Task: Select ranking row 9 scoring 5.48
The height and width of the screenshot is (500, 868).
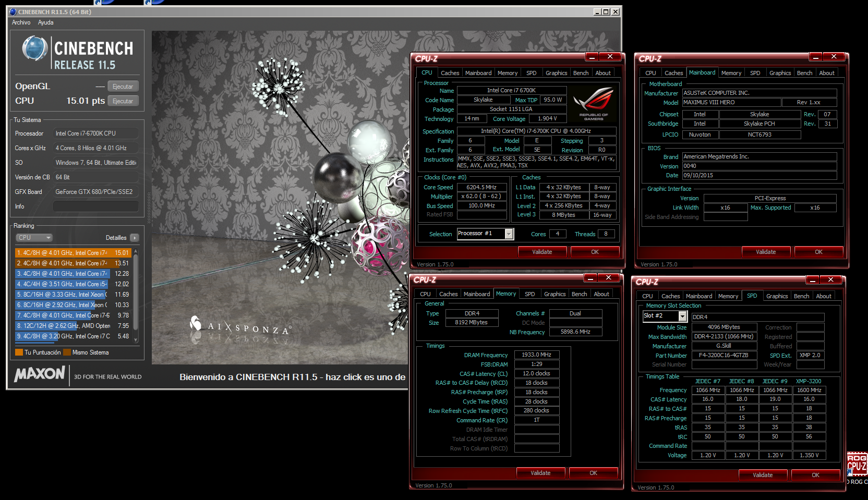Action: click(x=73, y=336)
